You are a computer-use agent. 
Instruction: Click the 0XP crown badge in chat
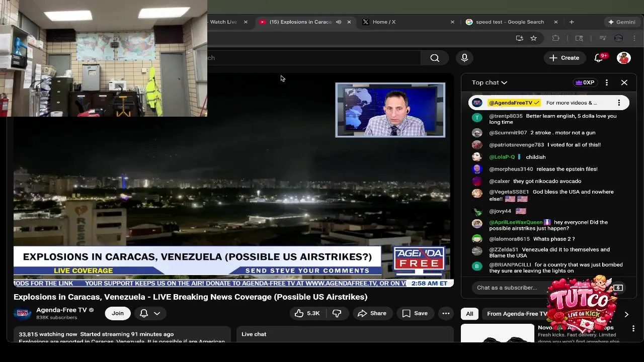pos(585,82)
